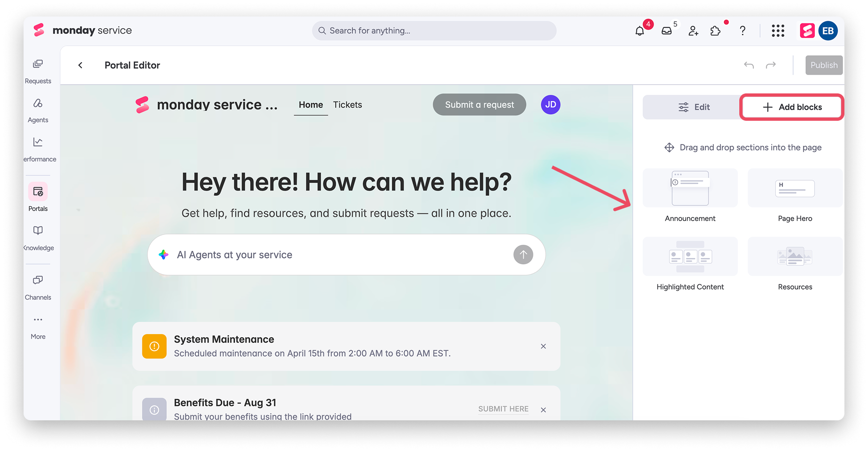Screen dimensions: 868x451
Task: Select the Tickets tab in portal
Action: tap(347, 105)
